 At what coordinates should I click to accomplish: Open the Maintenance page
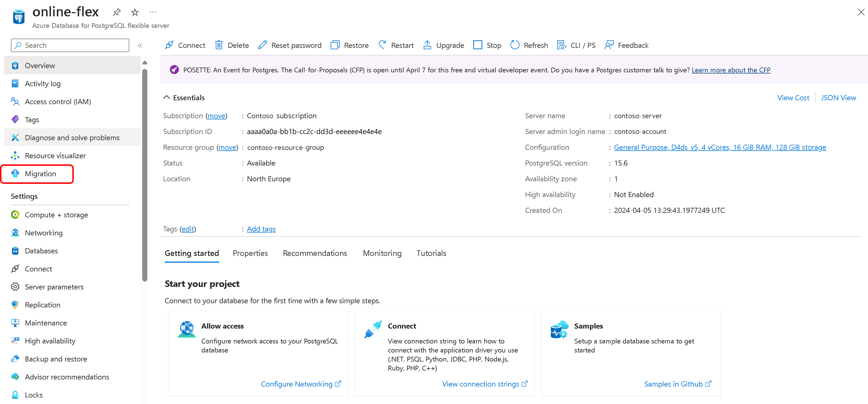(73, 323)
